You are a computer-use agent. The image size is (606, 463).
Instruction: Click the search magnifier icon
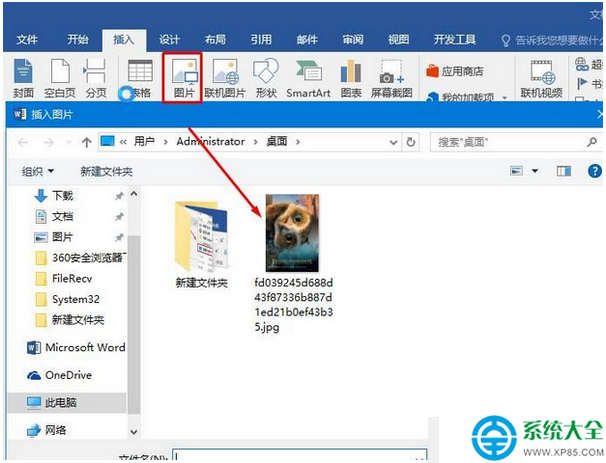592,142
